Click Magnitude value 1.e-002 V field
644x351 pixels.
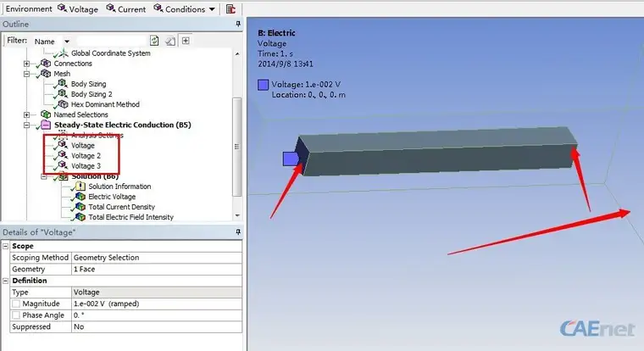[x=157, y=304]
